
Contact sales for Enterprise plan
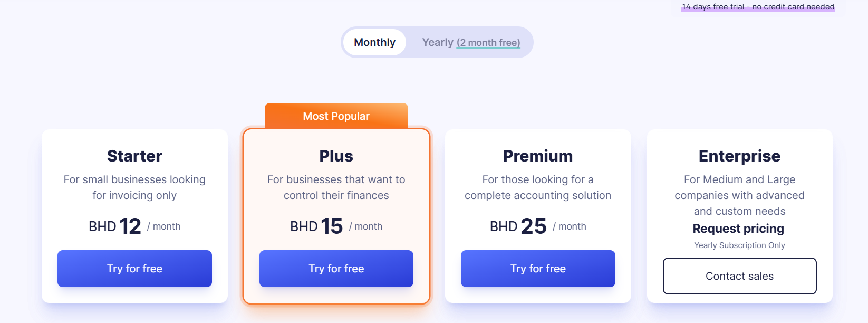click(739, 276)
